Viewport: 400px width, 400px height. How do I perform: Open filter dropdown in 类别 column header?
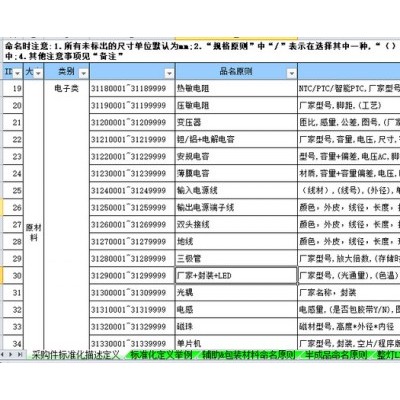click(x=84, y=73)
